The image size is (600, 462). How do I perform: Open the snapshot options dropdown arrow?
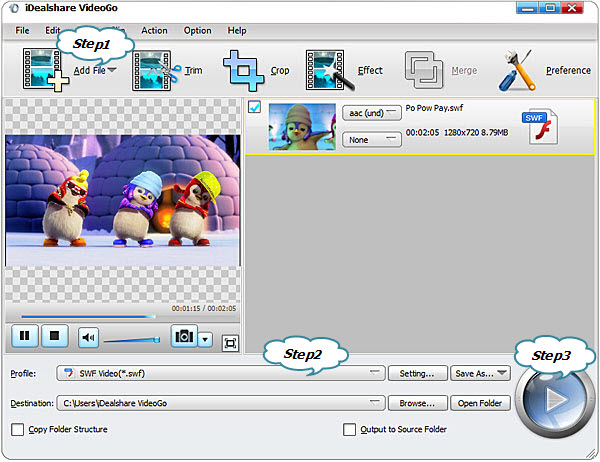pos(205,339)
